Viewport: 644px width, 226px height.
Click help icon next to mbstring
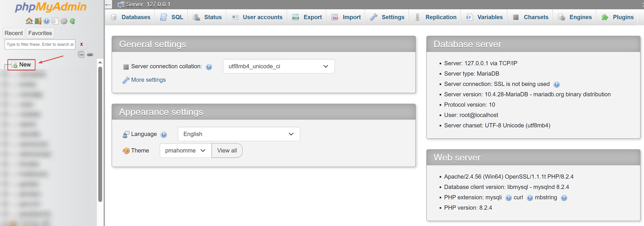(564, 198)
